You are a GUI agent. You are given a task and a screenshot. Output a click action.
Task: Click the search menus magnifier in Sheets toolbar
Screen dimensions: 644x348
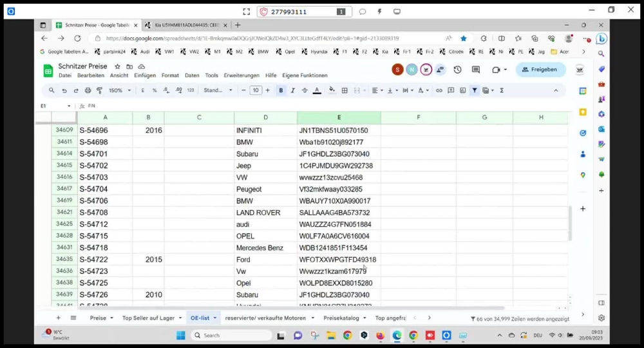pos(52,90)
